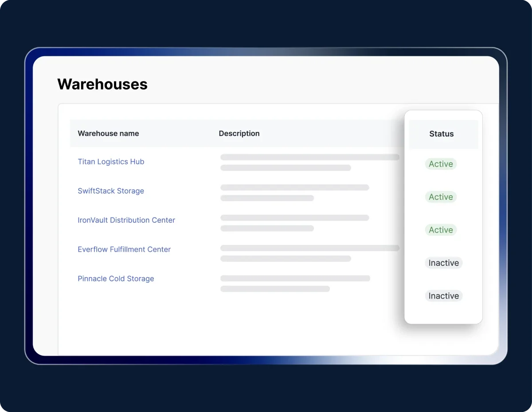Select the IronVault Distribution Center link
Image resolution: width=532 pixels, height=412 pixels.
(x=126, y=220)
